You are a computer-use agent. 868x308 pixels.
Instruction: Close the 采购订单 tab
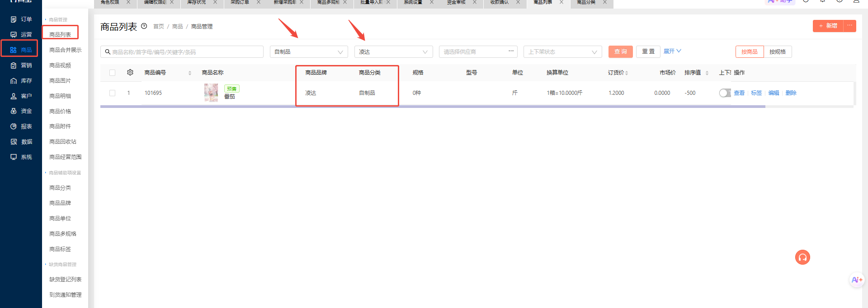tap(259, 2)
